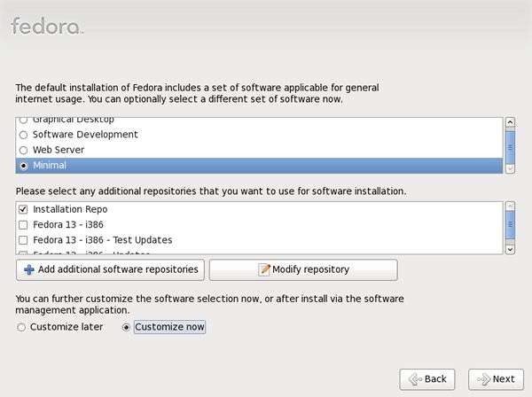Click the software set list's down scroll arrow

pos(510,168)
